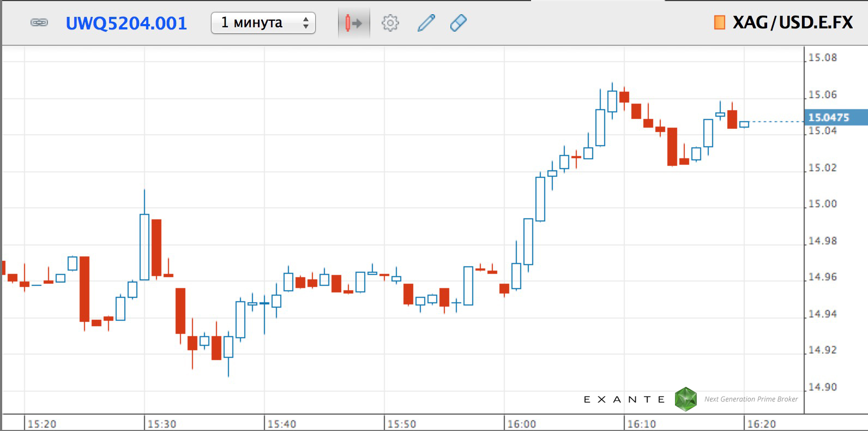Click the tall white candle at 15:30
This screenshot has height=431, width=868.
pyautogui.click(x=144, y=247)
